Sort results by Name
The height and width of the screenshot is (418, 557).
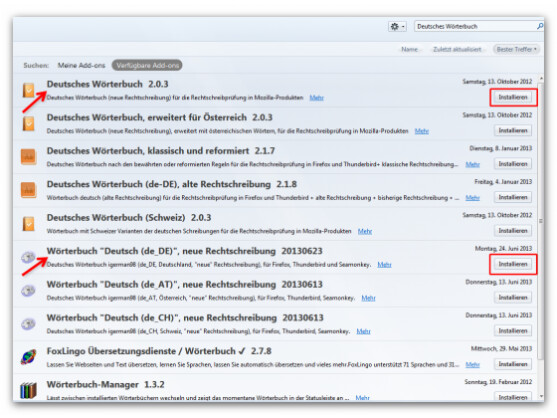(410, 49)
